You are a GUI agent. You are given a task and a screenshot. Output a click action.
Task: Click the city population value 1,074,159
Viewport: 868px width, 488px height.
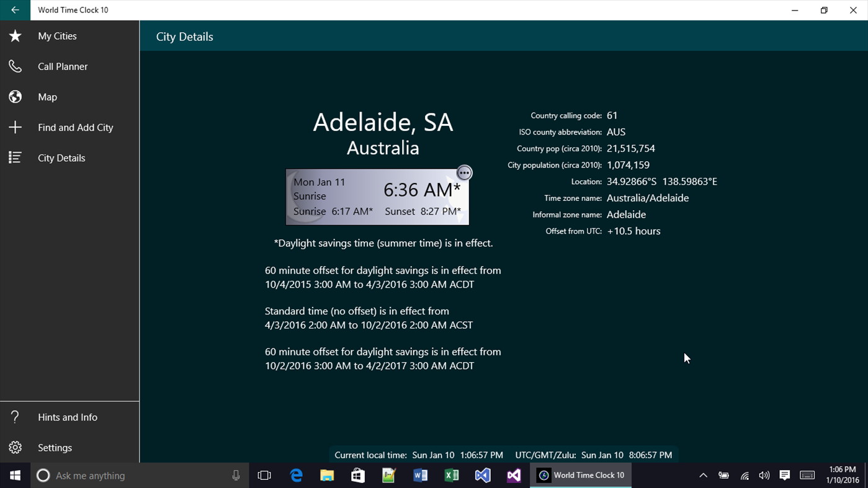coord(628,165)
